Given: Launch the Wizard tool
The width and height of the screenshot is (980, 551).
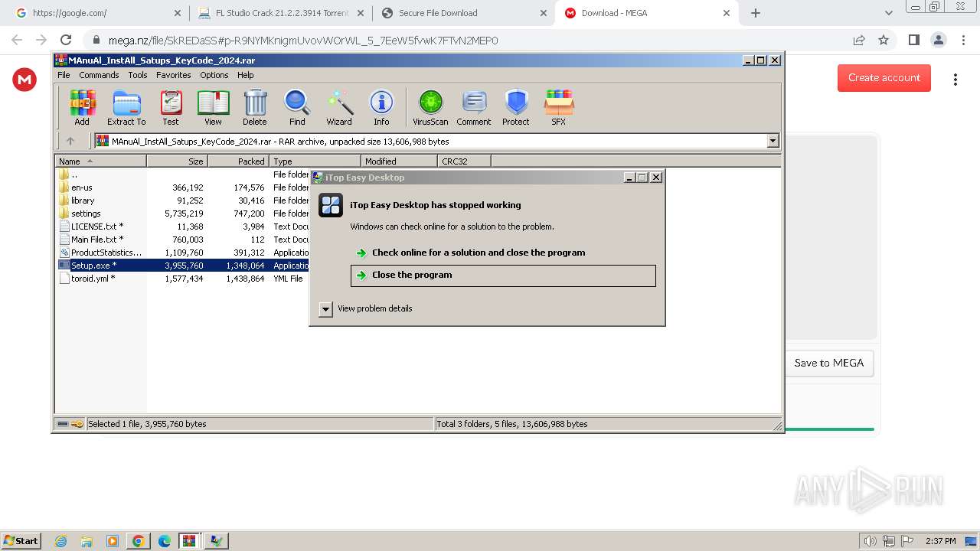Looking at the screenshot, I should (339, 107).
